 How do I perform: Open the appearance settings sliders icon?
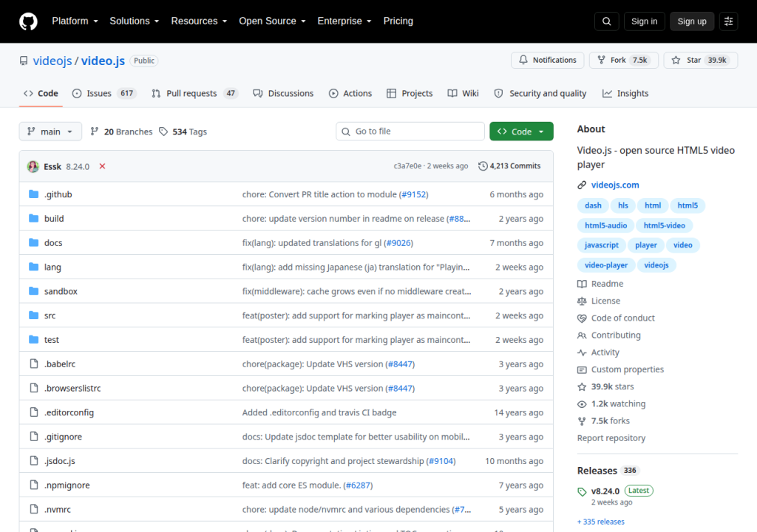click(728, 21)
